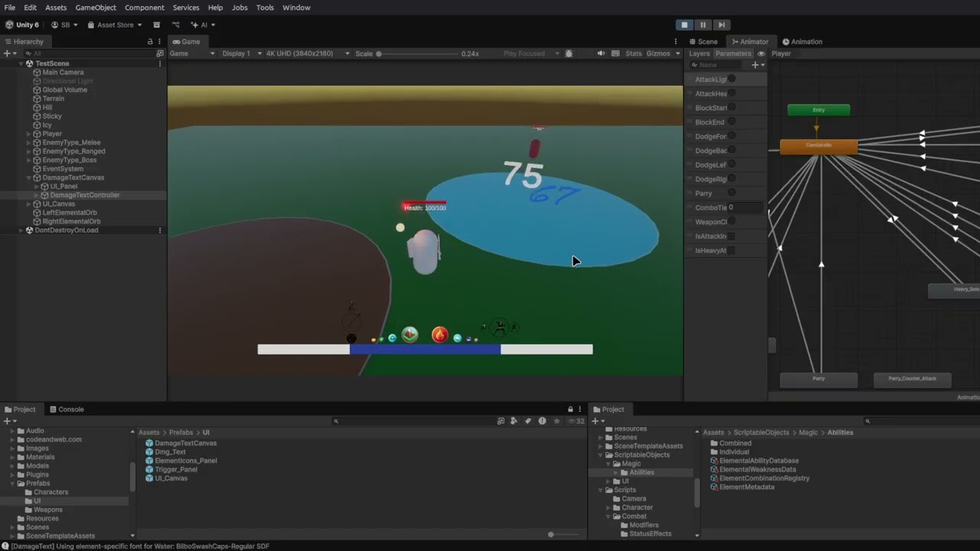980x551 pixels.
Task: Select the fire element icon in game HUD
Action: point(439,334)
